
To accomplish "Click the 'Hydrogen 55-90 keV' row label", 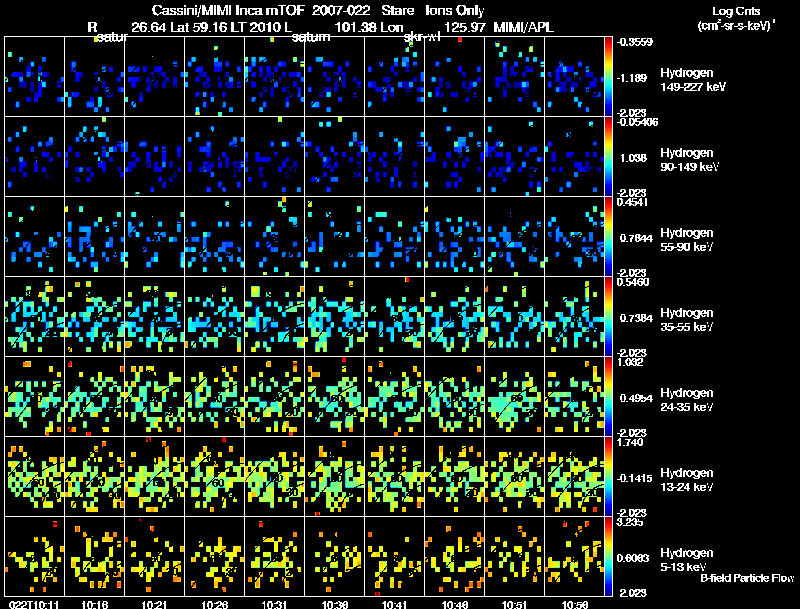I will pyautogui.click(x=686, y=240).
